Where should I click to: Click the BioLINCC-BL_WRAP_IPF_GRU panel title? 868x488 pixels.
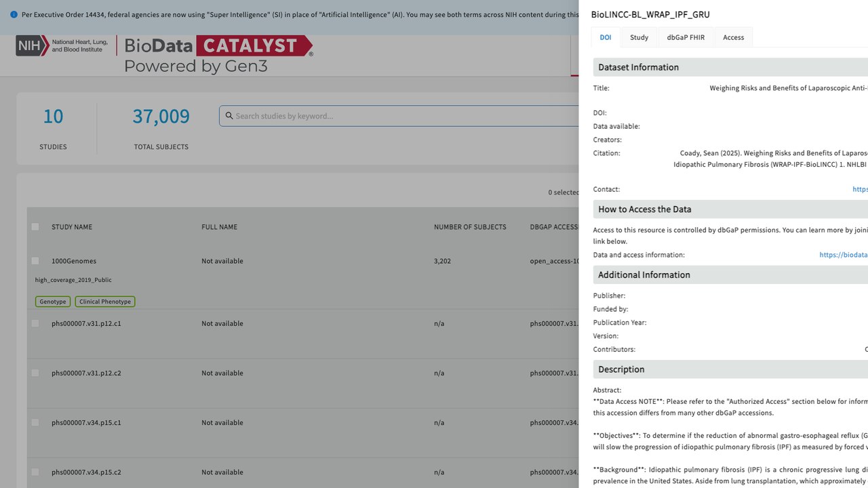click(650, 14)
